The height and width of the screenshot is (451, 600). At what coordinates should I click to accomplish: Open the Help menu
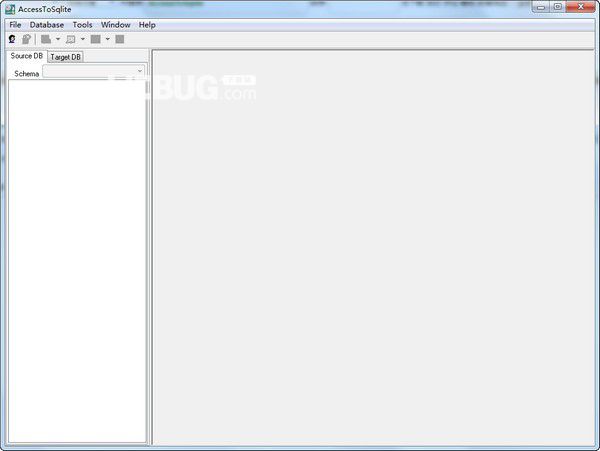(147, 25)
